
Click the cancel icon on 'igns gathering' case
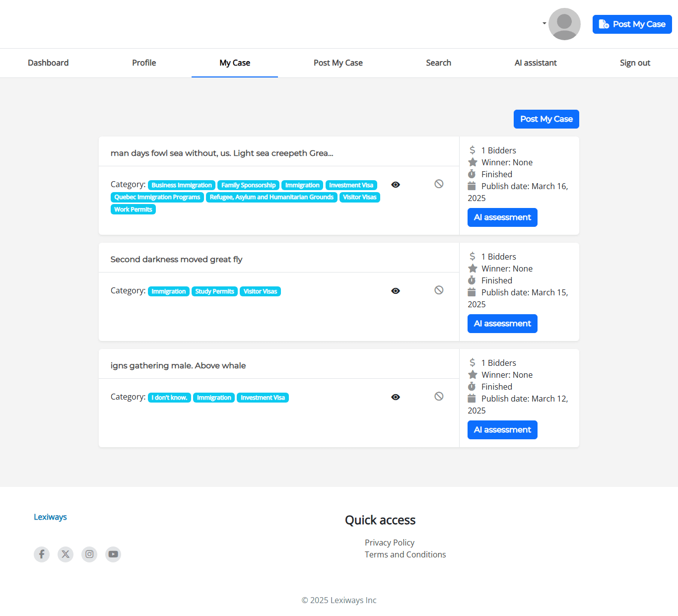coord(439,397)
